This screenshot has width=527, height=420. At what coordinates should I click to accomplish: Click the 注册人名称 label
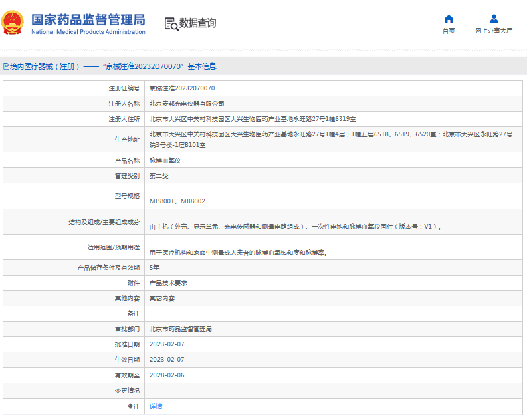coord(124,104)
